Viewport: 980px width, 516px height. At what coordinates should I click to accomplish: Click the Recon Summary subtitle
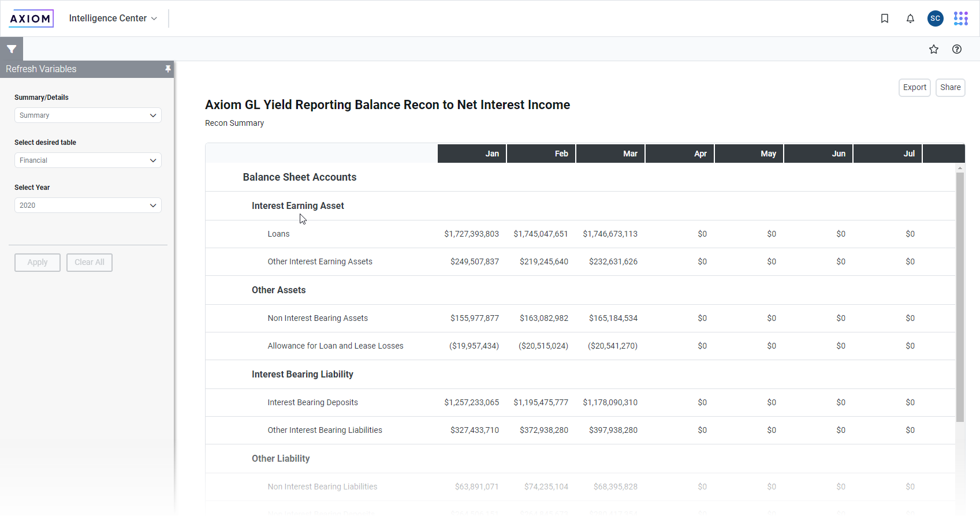click(234, 123)
